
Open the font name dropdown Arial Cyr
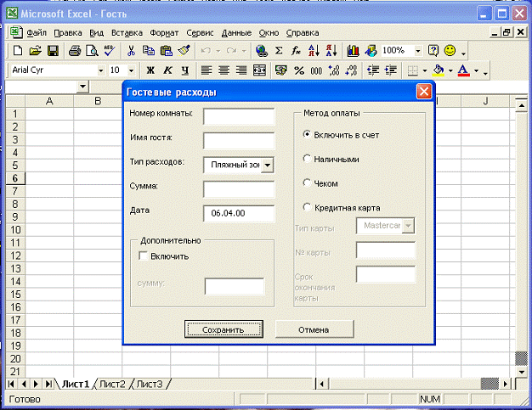100,70
